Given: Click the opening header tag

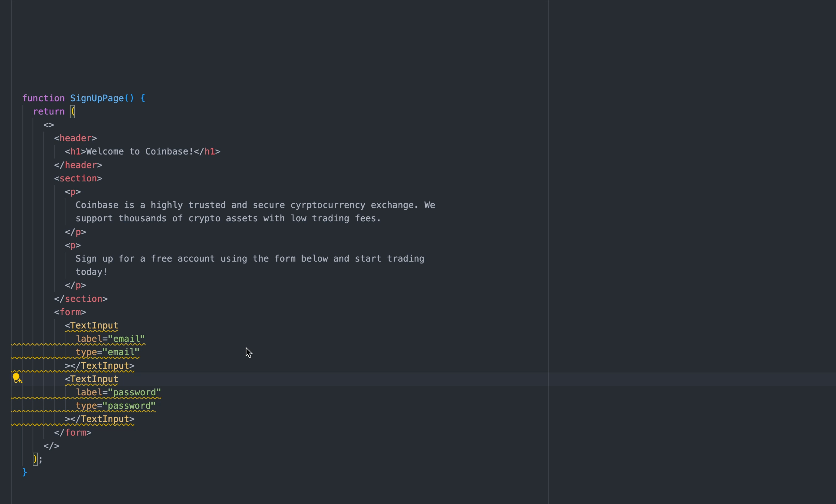Looking at the screenshot, I should point(75,138).
